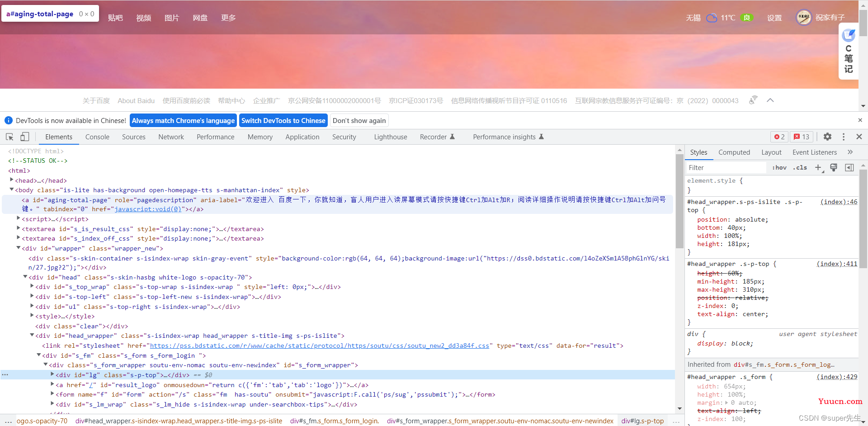Open DevTools settings gear
This screenshot has width=868, height=426.
coord(827,137)
